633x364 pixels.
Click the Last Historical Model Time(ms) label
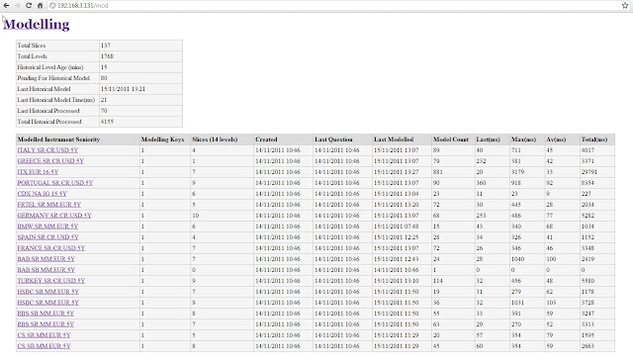click(x=56, y=100)
